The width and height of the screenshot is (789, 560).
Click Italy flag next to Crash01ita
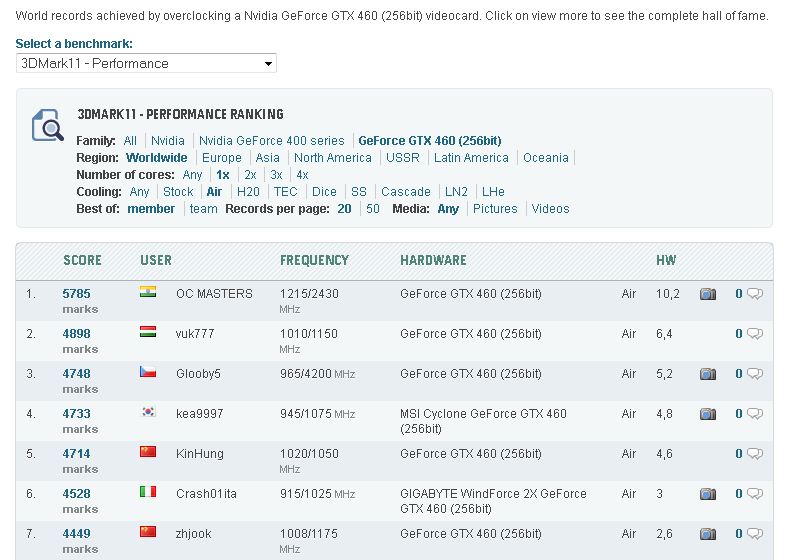click(148, 492)
